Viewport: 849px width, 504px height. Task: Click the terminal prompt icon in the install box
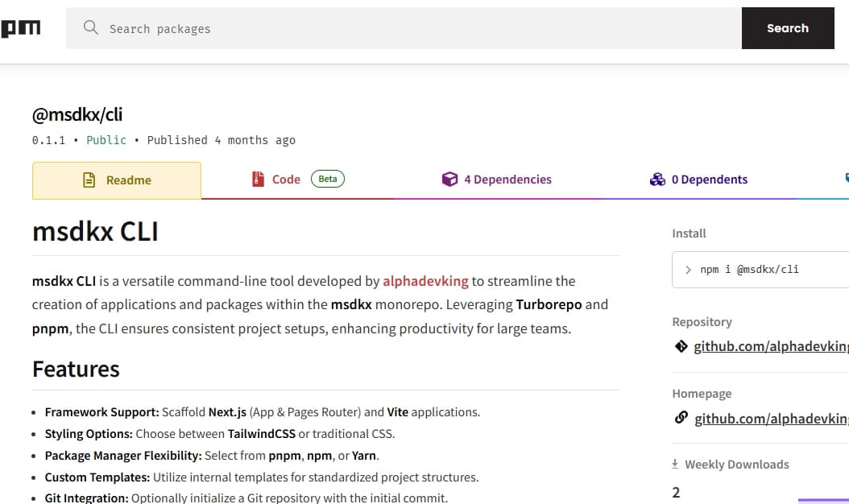coord(688,269)
